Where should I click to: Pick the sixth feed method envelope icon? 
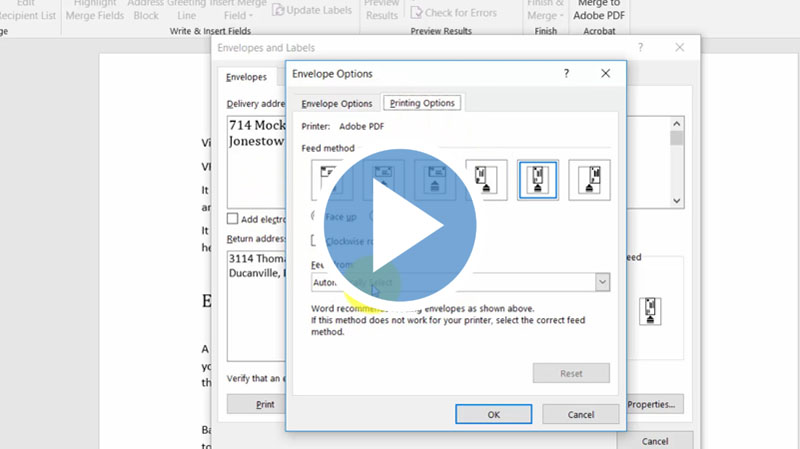[589, 180]
